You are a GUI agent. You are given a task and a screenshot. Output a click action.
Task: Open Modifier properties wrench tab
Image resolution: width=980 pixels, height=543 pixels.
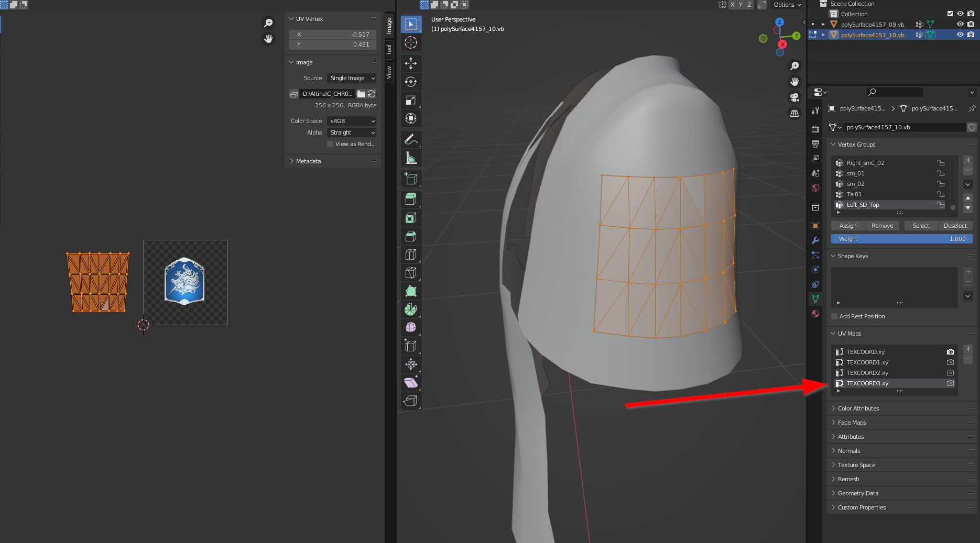coord(815,240)
